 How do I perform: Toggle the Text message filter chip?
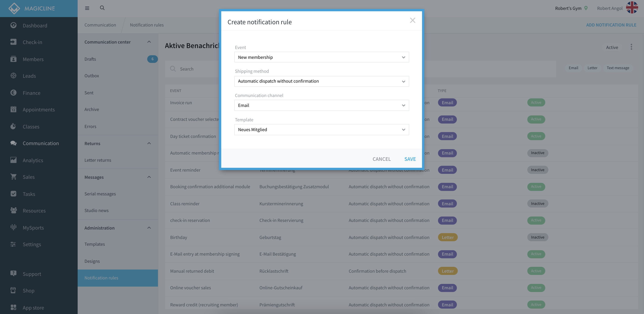(x=618, y=68)
